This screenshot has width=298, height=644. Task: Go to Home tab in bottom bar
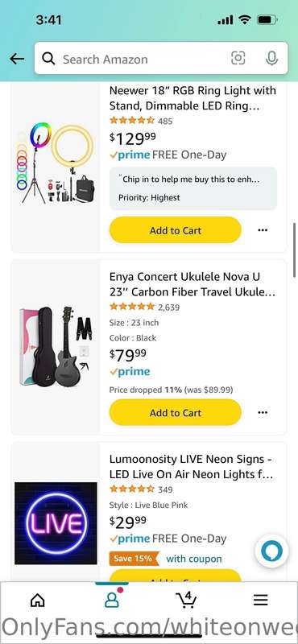37,600
